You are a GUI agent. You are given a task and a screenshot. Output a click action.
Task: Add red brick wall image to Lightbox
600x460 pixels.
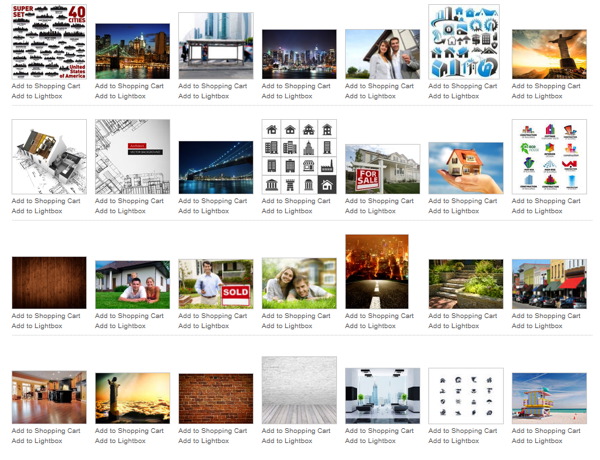coord(203,441)
